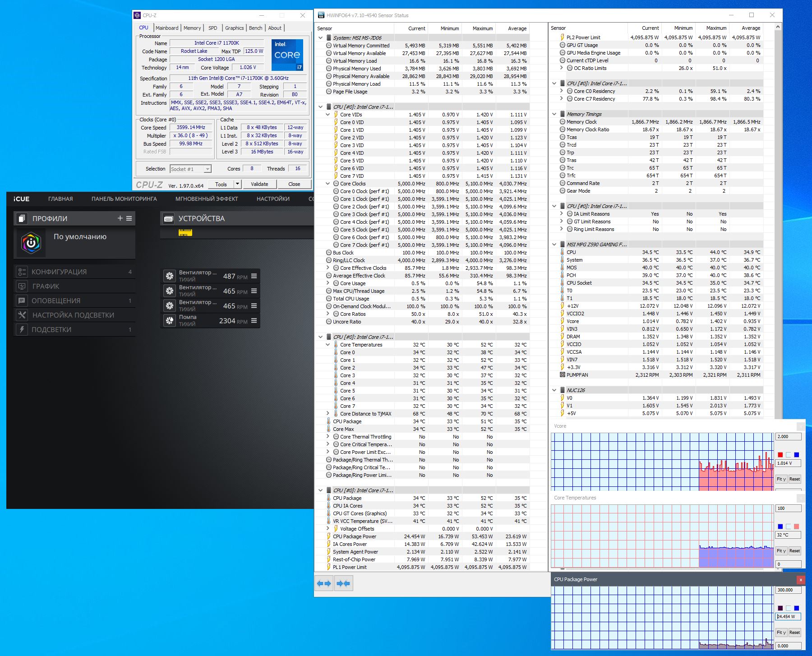Click the Устройства devices header icon

[x=169, y=219]
